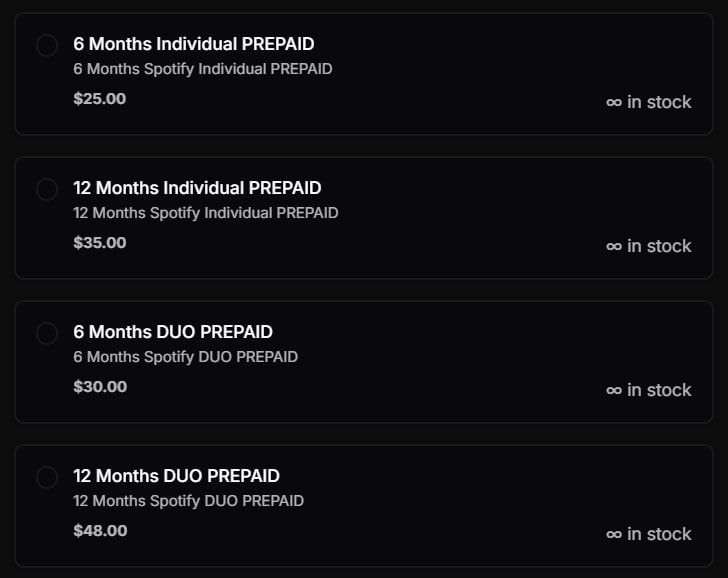
Task: Click the $25.00 price label
Action: (x=100, y=99)
